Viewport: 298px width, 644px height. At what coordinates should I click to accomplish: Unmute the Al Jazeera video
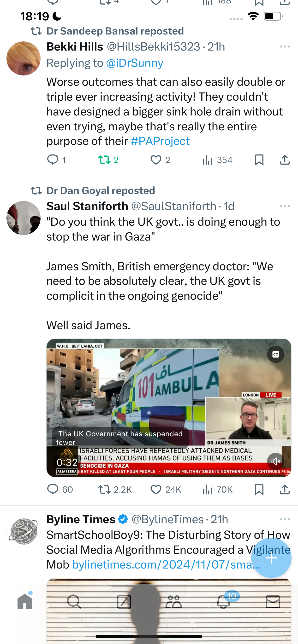click(x=275, y=461)
